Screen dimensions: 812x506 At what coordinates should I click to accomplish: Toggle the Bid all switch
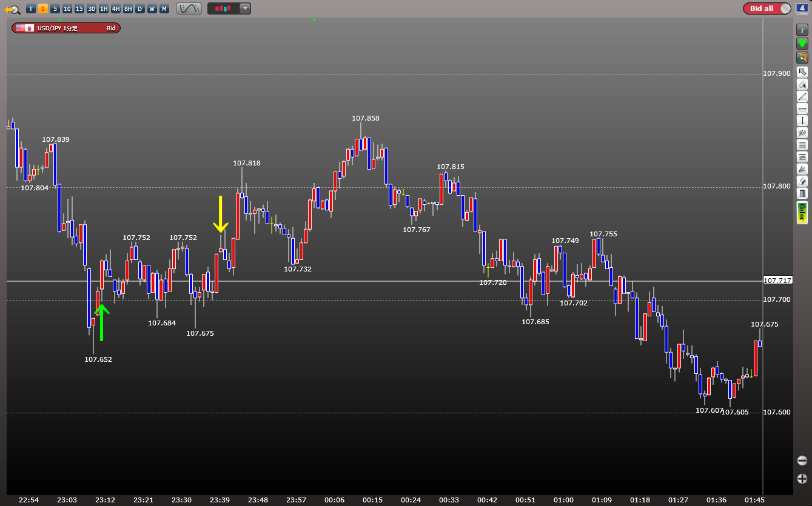tap(767, 8)
